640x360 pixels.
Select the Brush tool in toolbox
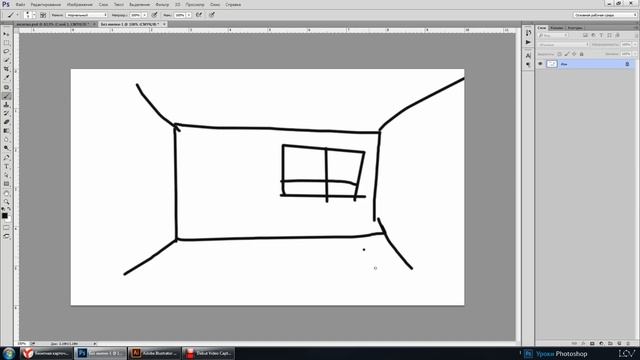[x=6, y=96]
